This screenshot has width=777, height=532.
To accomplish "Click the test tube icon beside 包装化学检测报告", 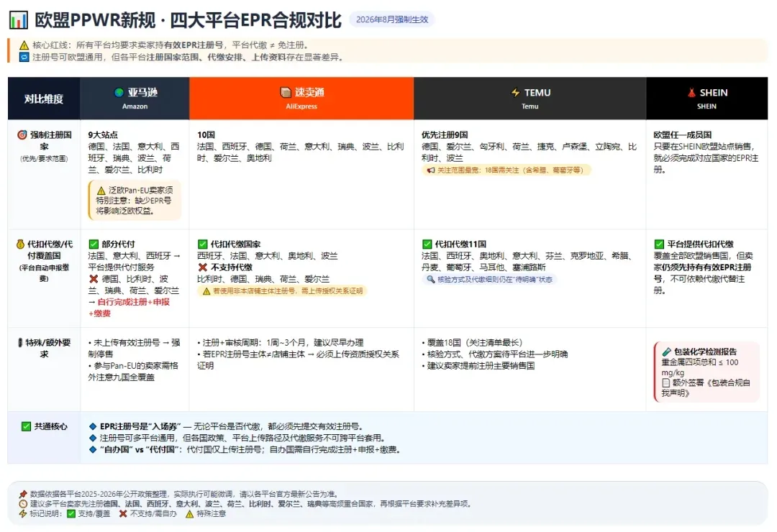I will point(666,352).
